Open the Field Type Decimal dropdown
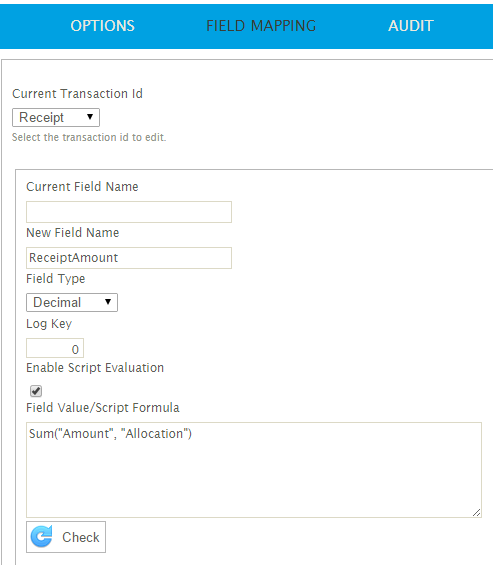 [72, 302]
